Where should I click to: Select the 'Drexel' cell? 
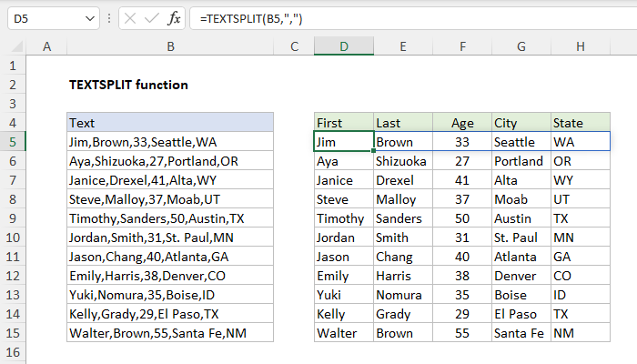(403, 180)
